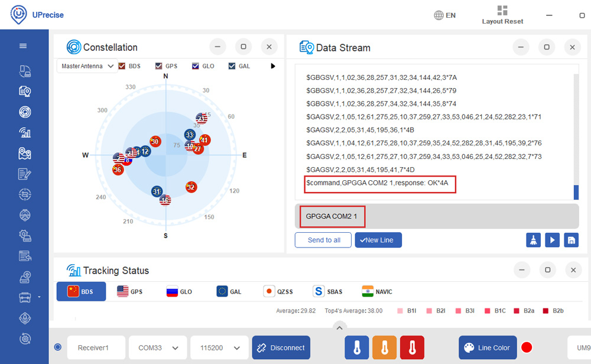The height and width of the screenshot is (364, 591).
Task: Switch to the GLO tracking tab
Action: pyautogui.click(x=179, y=291)
